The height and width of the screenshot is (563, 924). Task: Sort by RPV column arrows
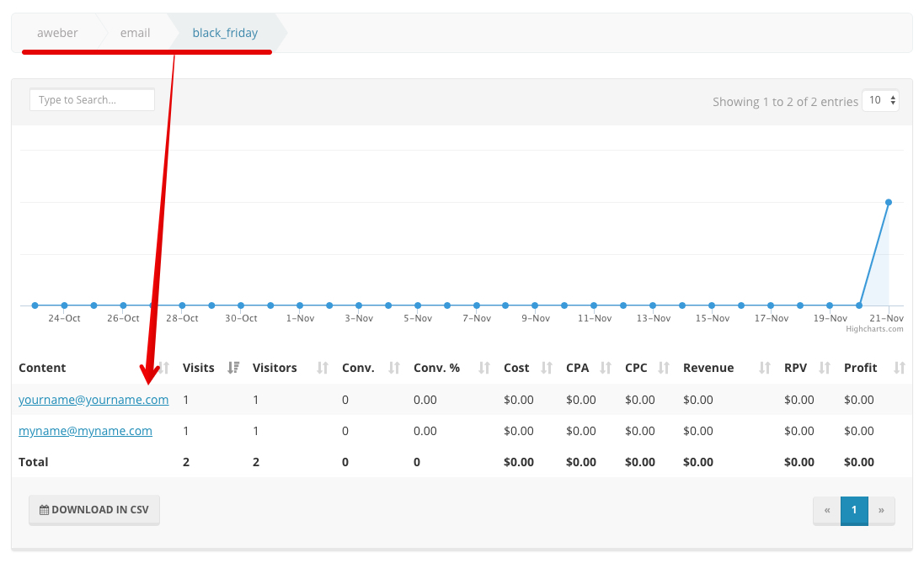[824, 368]
